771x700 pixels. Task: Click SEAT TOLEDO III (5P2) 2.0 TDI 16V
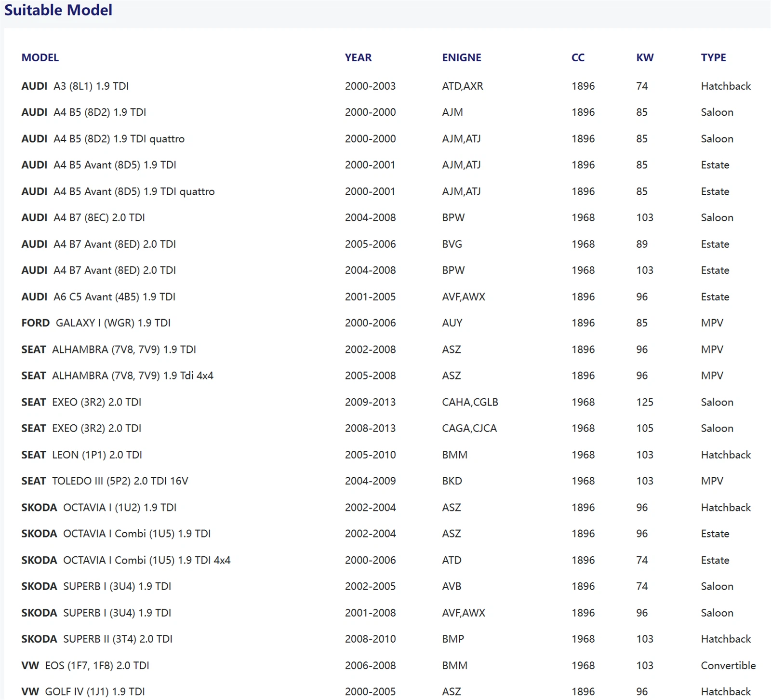(105, 481)
